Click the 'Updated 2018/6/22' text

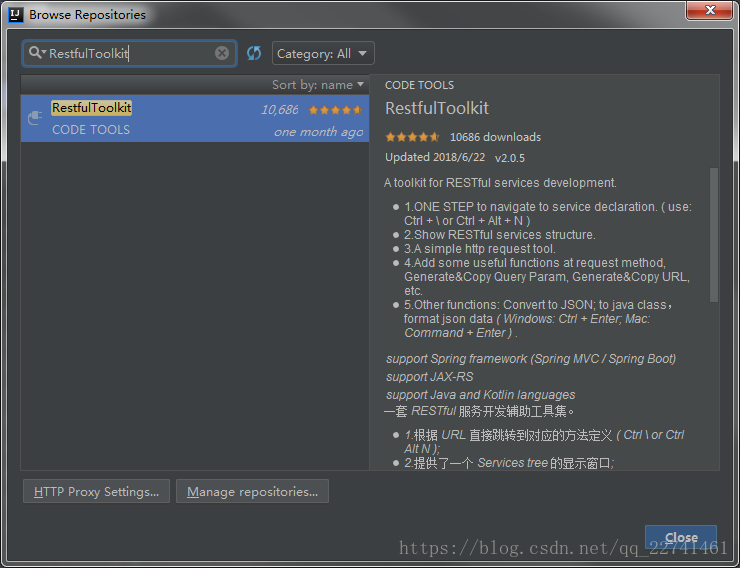[x=435, y=157]
